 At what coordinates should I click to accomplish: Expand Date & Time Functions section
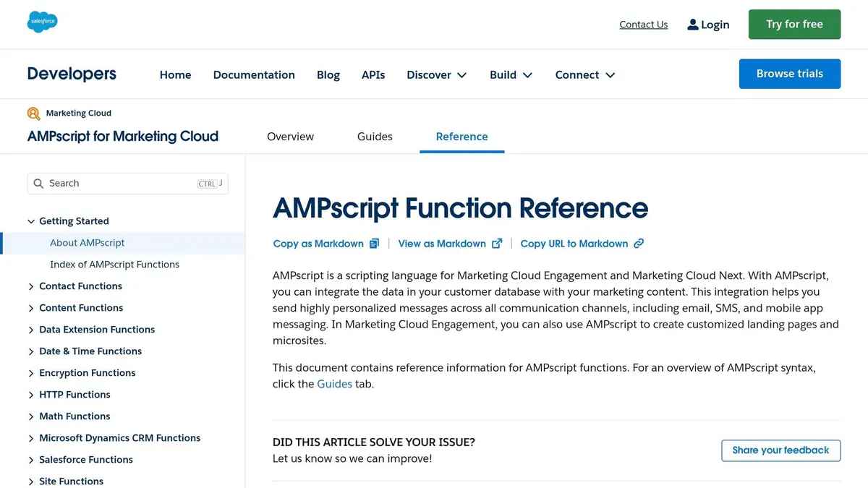point(31,351)
